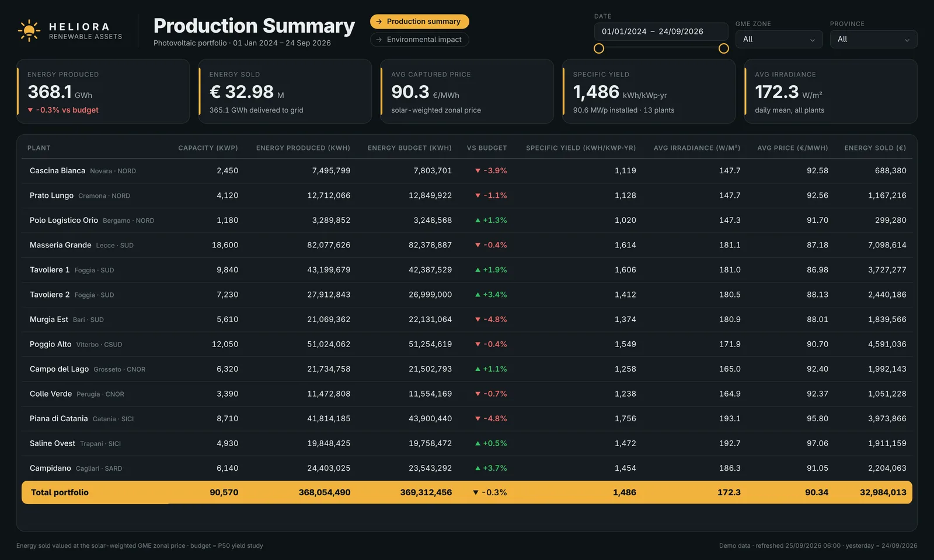Viewport: 934px width, 560px height.
Task: Click the Tavoliere 2 plant name
Action: point(50,295)
